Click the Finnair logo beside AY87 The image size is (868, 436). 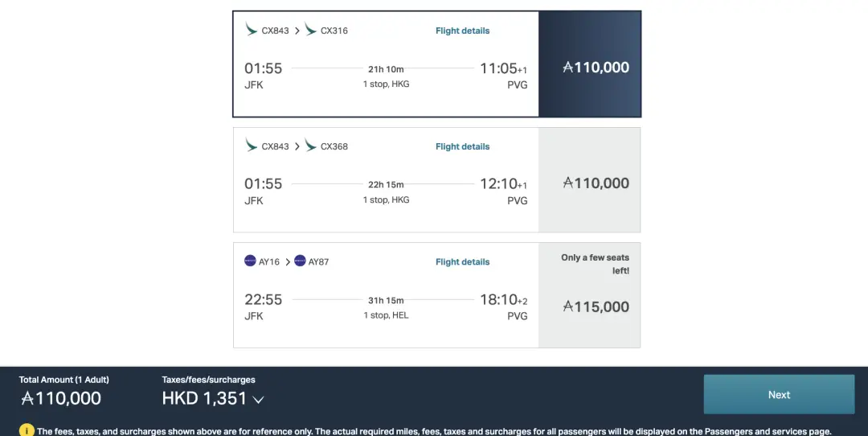(x=300, y=261)
